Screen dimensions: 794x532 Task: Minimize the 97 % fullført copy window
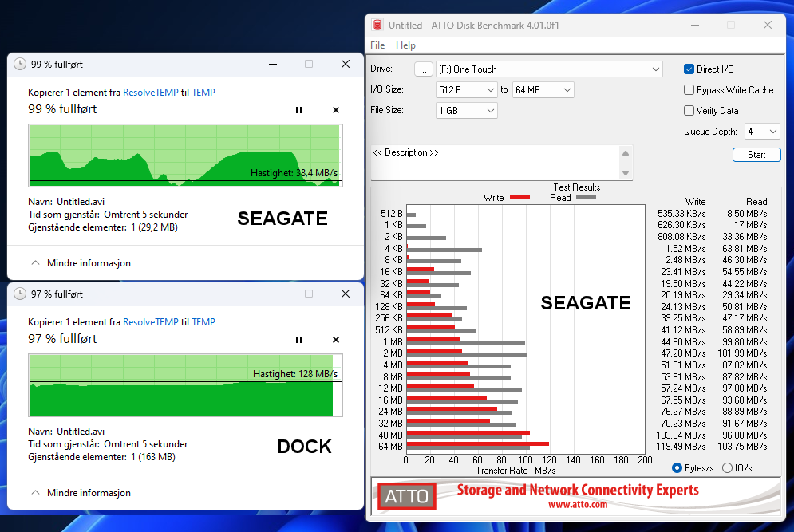(273, 294)
